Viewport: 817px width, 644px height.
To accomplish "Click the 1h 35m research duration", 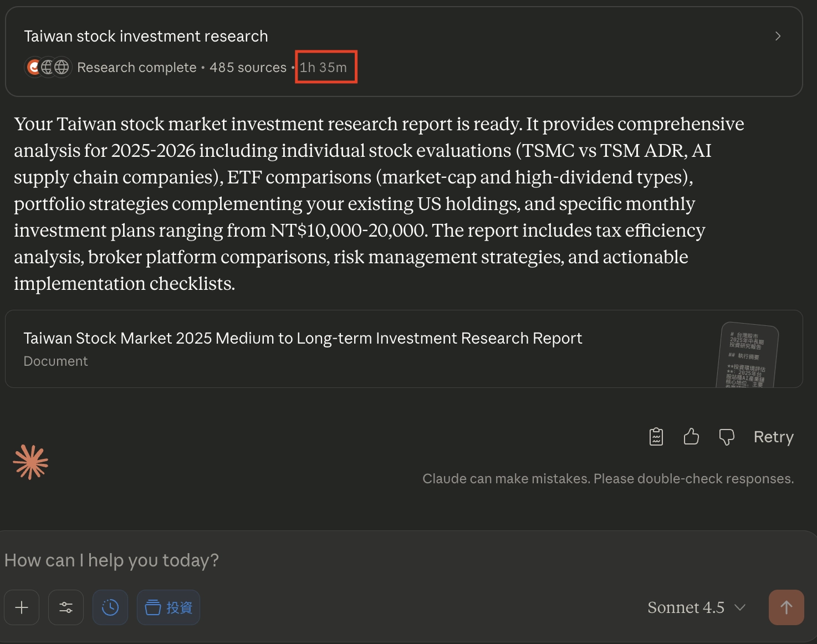I will [324, 68].
